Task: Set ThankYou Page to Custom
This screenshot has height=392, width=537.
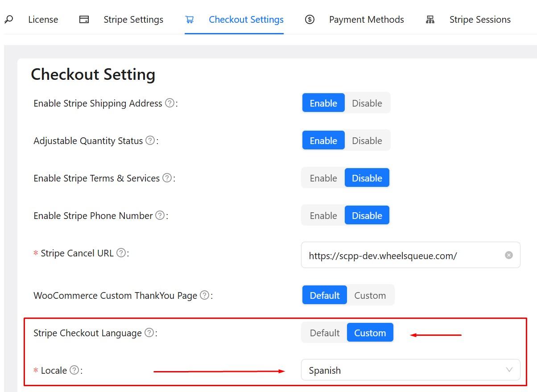Action: coord(370,295)
